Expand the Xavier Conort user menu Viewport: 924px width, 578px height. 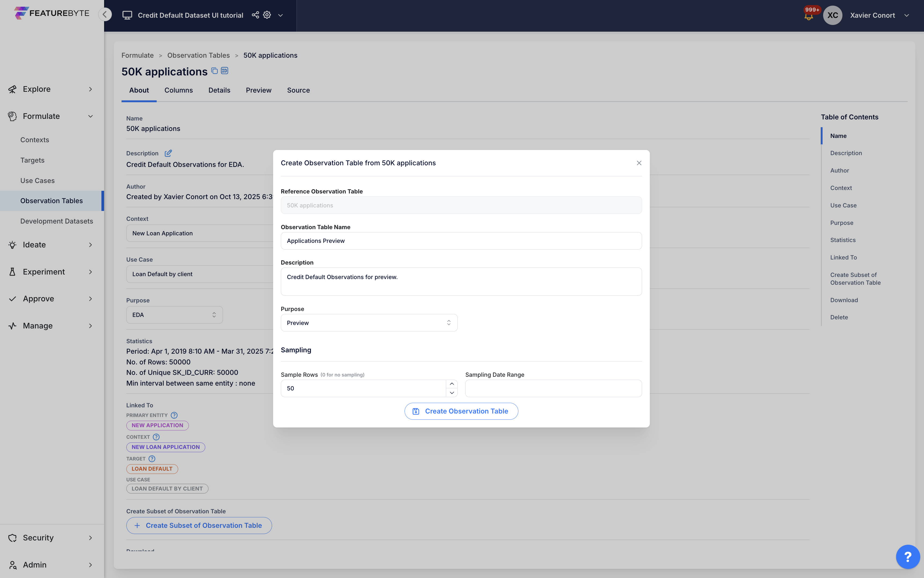pyautogui.click(x=906, y=15)
